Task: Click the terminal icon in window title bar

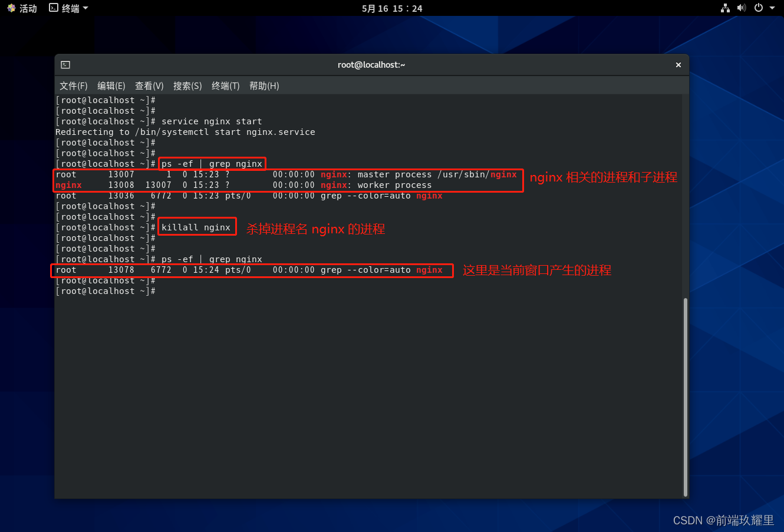Action: point(65,65)
